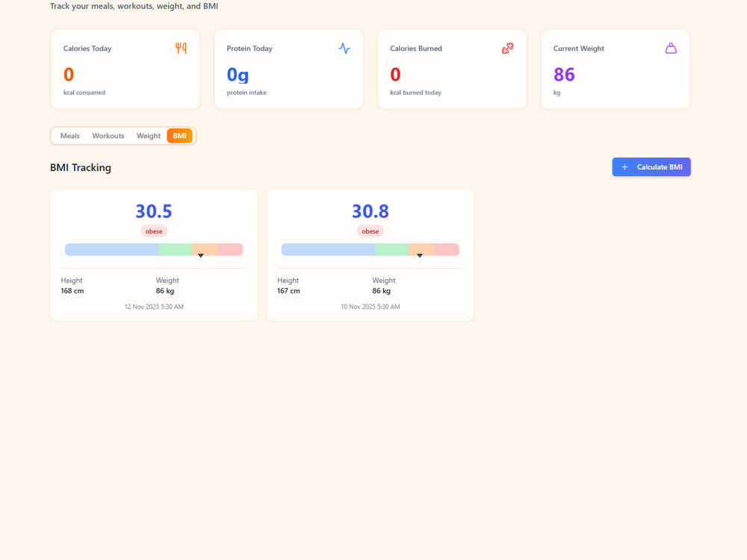Click the 10 Nov 2025 5:30 AM timestamp
The image size is (747, 560).
(371, 307)
